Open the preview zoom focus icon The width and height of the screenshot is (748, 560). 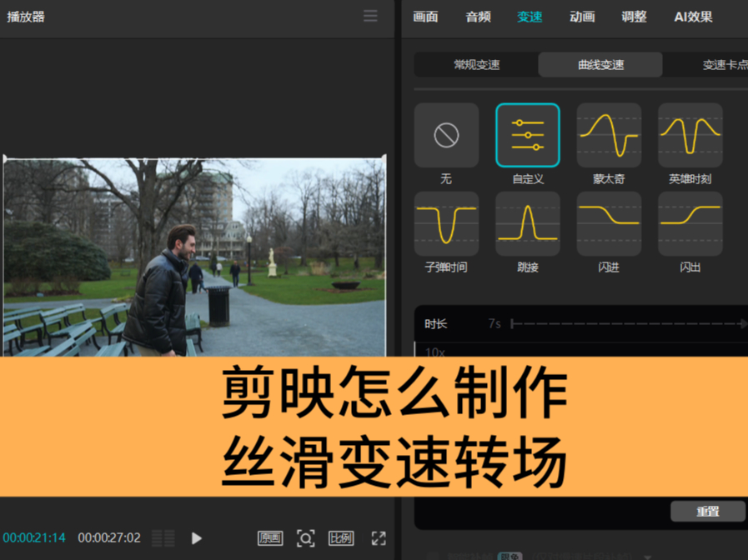coord(305,538)
